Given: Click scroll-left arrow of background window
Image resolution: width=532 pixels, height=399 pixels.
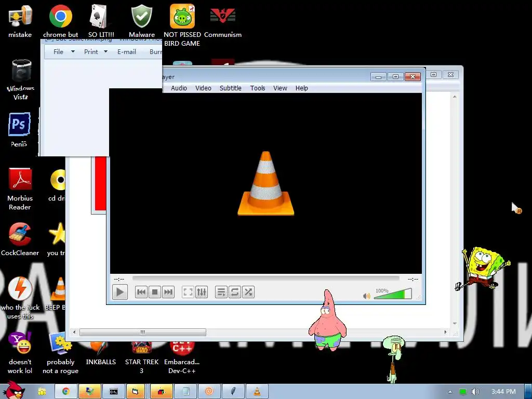Looking at the screenshot, I should [74, 332].
